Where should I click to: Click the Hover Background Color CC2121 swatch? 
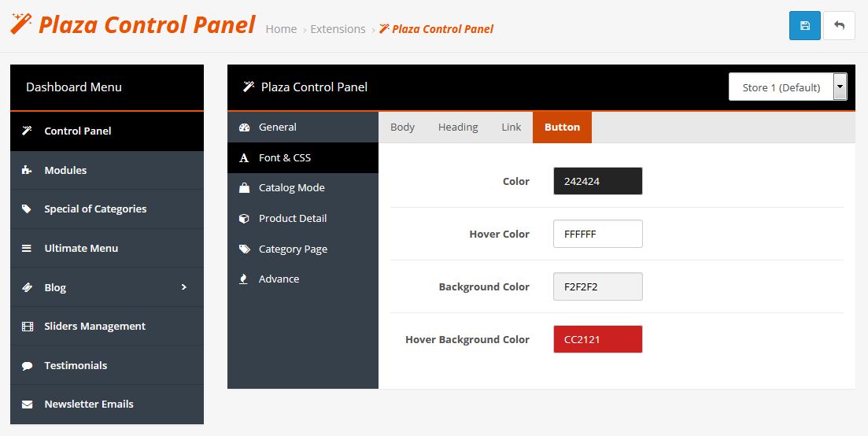[598, 339]
